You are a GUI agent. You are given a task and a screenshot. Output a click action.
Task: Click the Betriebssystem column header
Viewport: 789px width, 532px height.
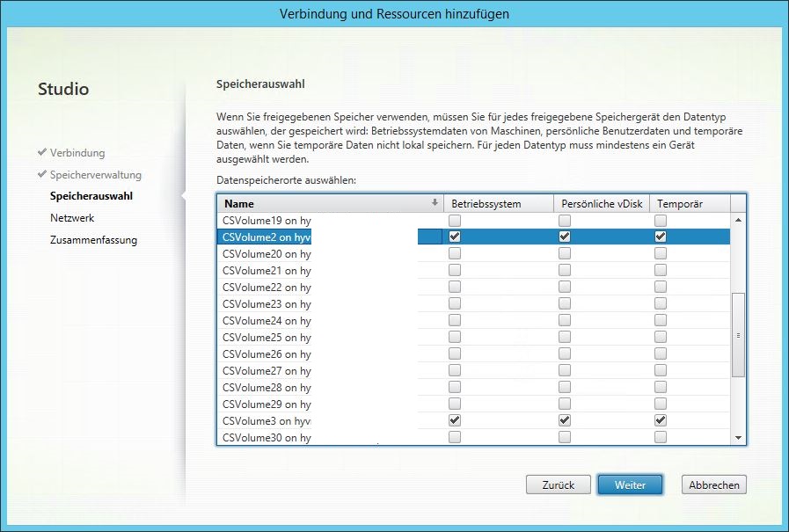click(x=498, y=203)
